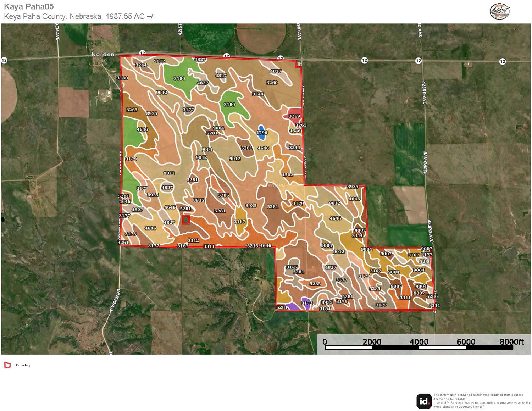Viewport: 532px width, 411px height.
Task: Click the Boundary legend text
Action: 23,365
